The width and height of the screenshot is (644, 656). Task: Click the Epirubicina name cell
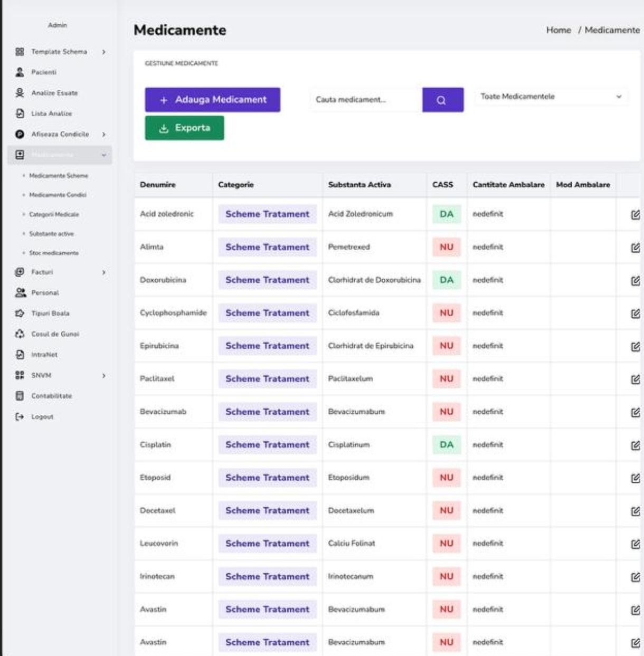pos(159,346)
